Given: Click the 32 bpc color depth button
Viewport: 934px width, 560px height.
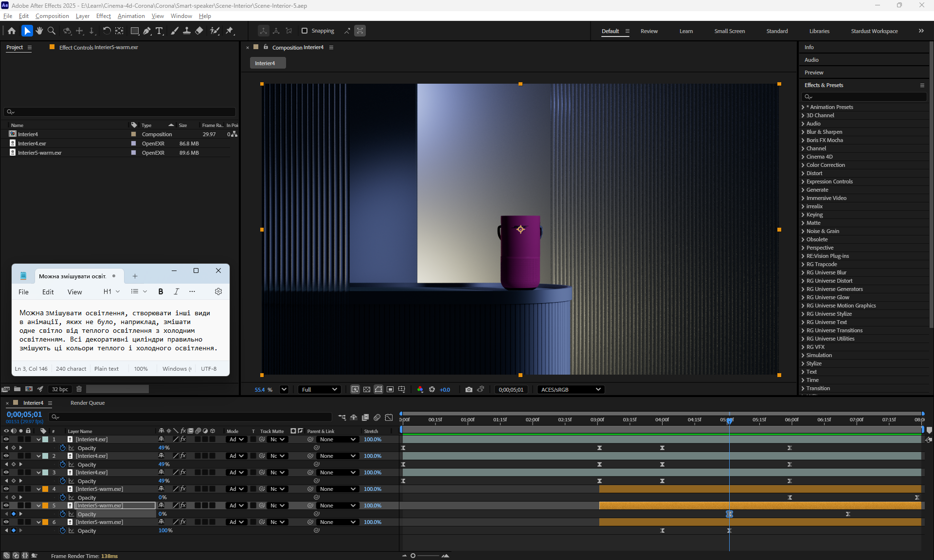Looking at the screenshot, I should coord(60,389).
